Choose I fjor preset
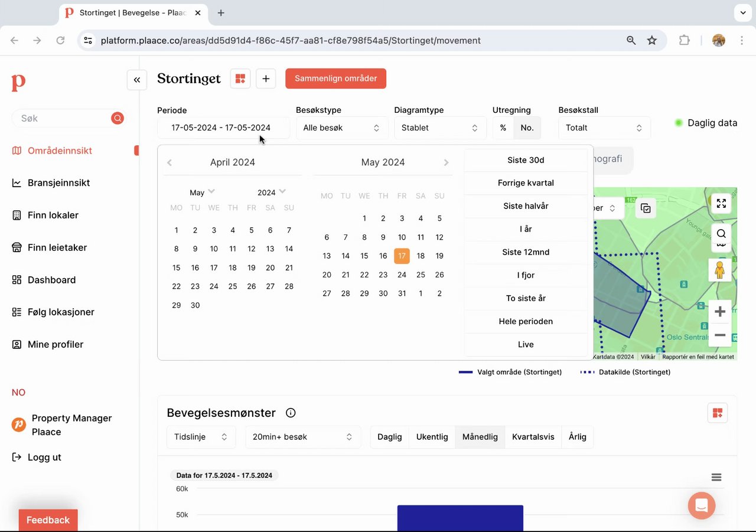 click(x=526, y=275)
